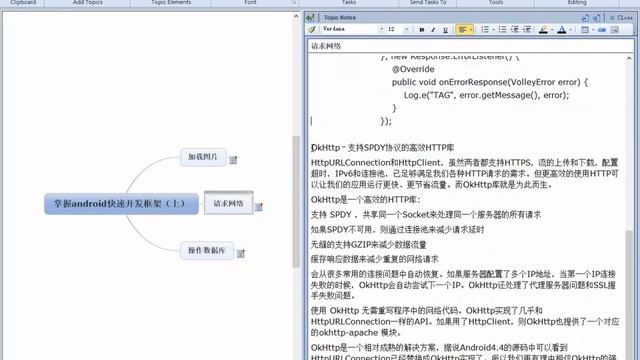Viewport: 640px width, 360px height.
Task: Select the 操作数据库 topic node
Action: tap(207, 250)
